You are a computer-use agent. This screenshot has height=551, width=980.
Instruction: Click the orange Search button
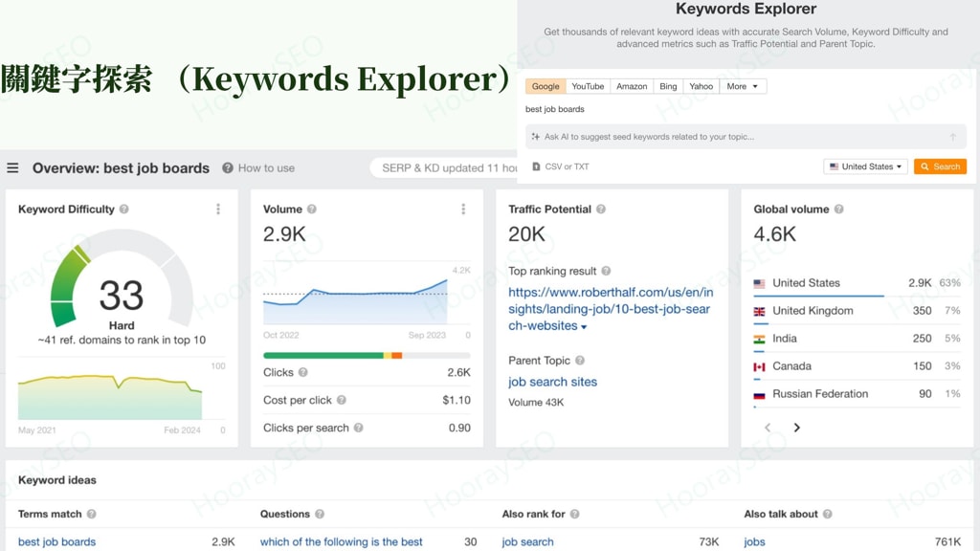point(939,166)
